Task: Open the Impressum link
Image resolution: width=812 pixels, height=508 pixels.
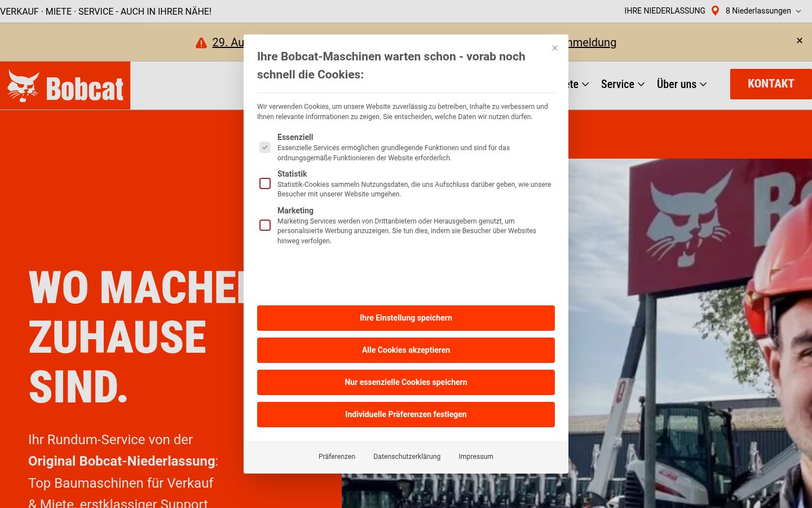Action: point(476,457)
